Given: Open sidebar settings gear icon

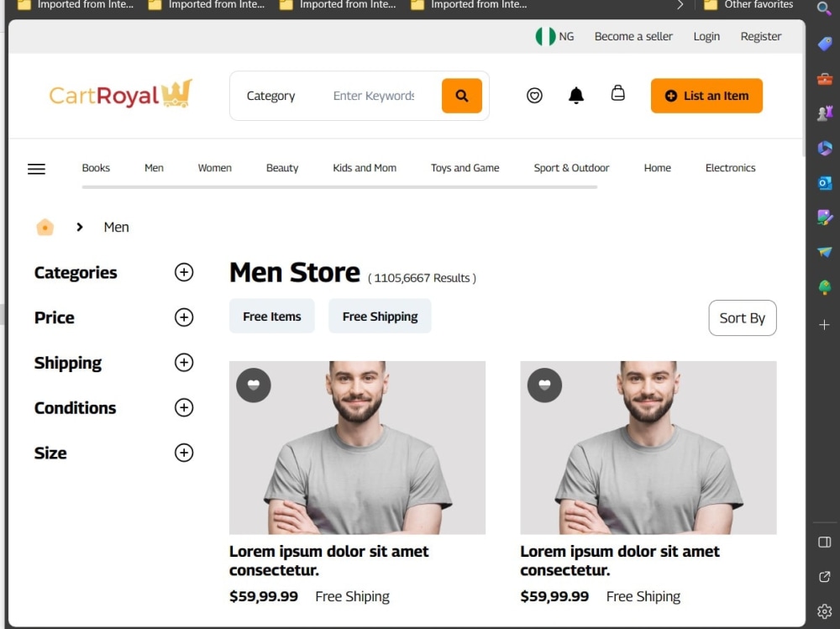Looking at the screenshot, I should point(825,611).
